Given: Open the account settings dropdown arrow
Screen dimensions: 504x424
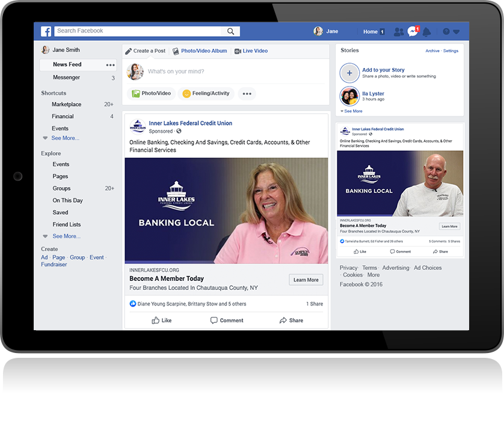Looking at the screenshot, I should coord(456,31).
